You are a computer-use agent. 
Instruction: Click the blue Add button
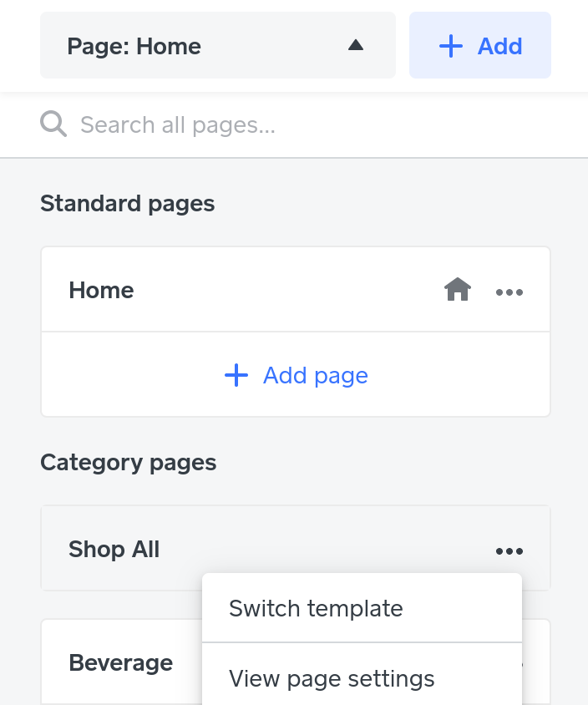pyautogui.click(x=480, y=45)
